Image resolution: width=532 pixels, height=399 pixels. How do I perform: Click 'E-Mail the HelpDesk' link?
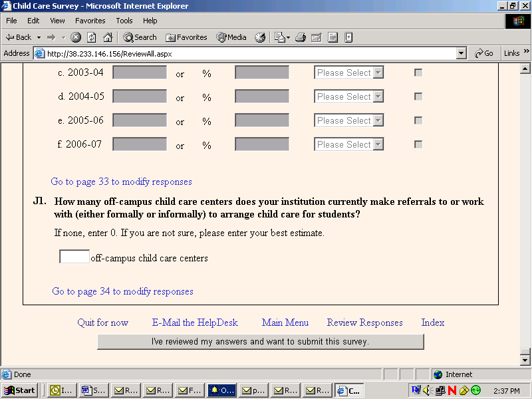[195, 323]
